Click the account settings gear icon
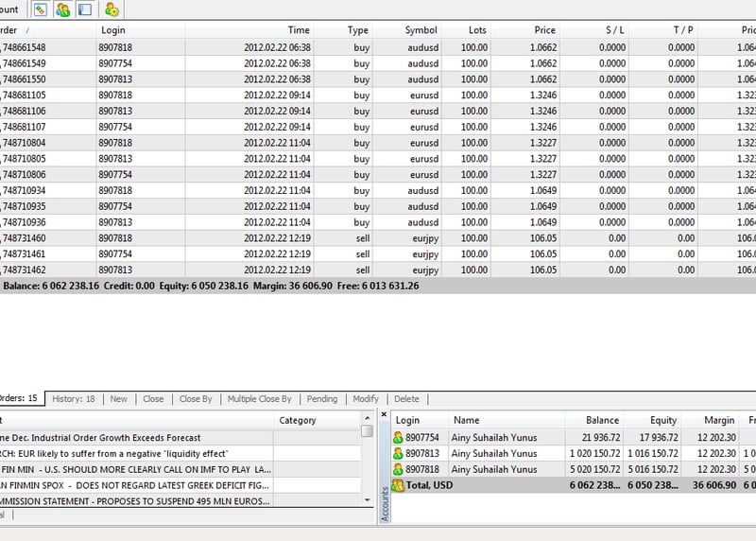756x541 pixels. (112, 9)
